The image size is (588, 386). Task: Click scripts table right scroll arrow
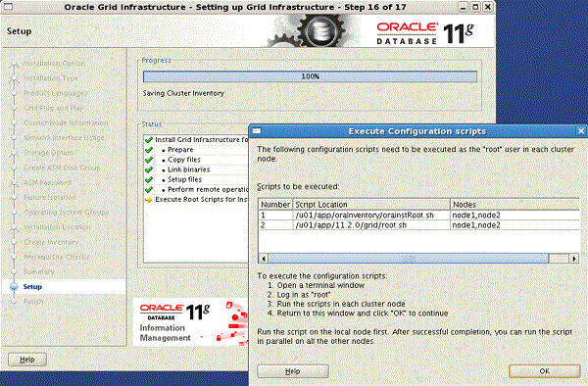[574, 259]
